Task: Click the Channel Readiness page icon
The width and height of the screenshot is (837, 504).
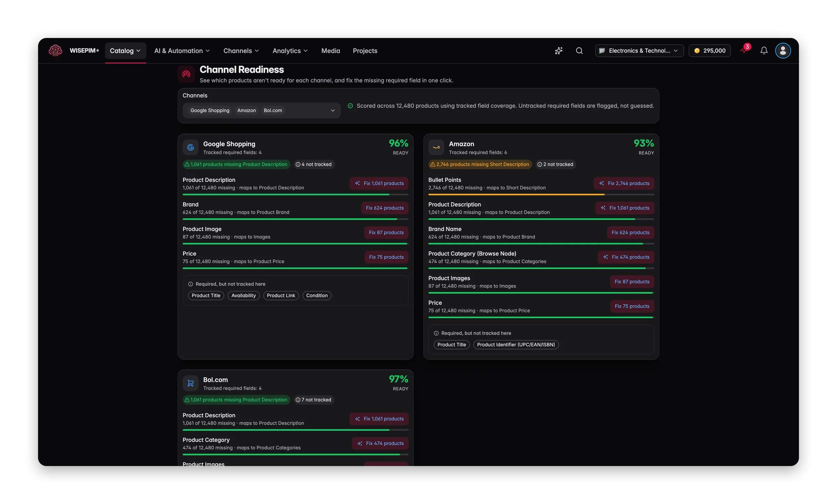Action: (186, 74)
